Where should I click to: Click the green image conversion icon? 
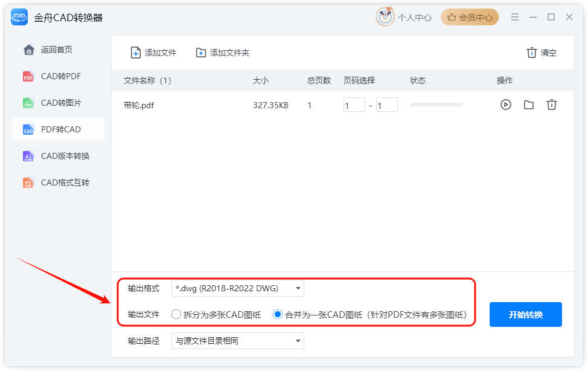click(28, 103)
